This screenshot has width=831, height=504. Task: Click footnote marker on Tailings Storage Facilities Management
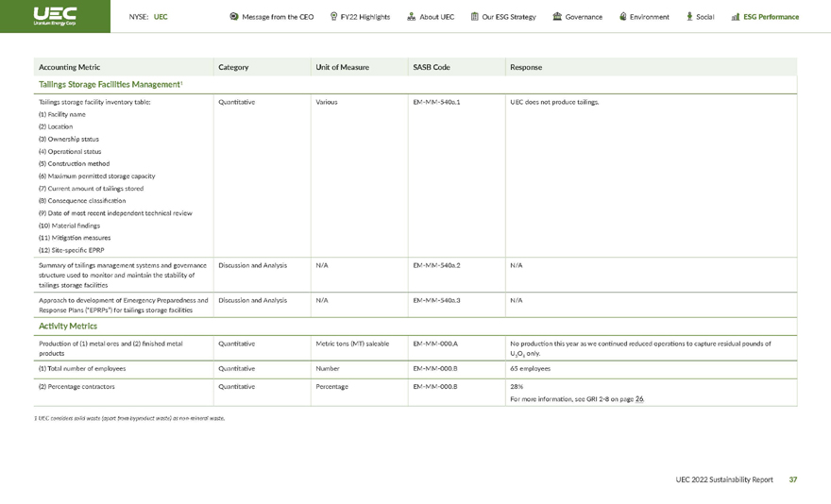coord(181,83)
